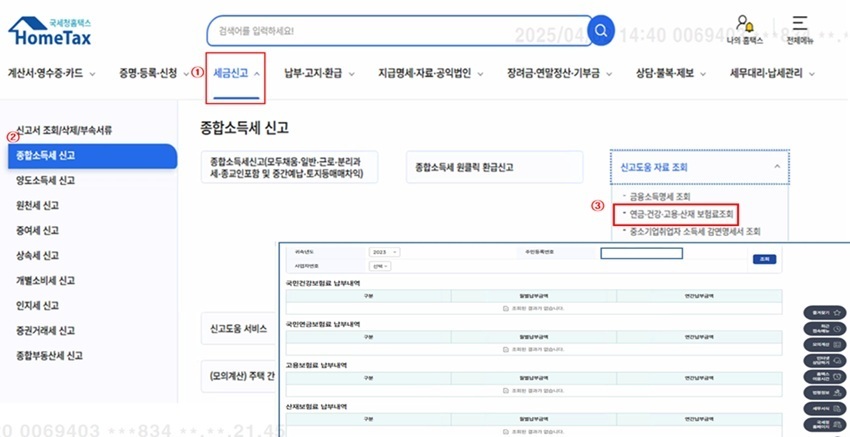
Task: Click the blue magnifier search button
Action: tap(601, 30)
